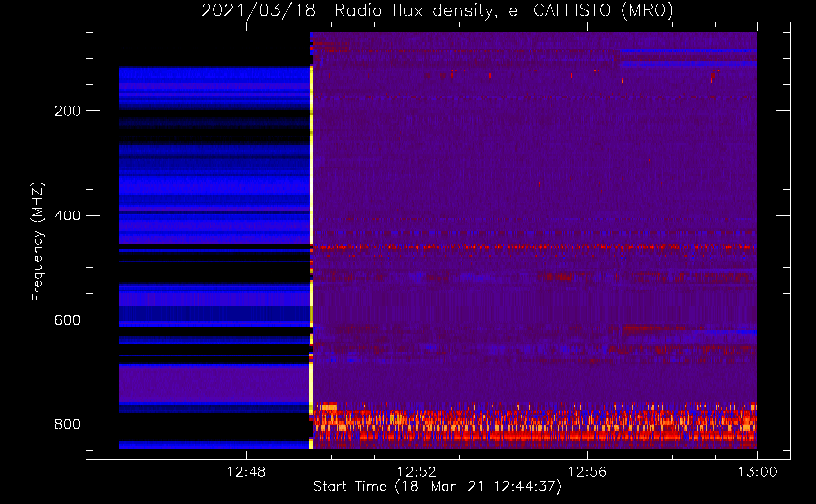Click the 13:00 time tick label
Screen dimensions: 816x504
coord(757,472)
